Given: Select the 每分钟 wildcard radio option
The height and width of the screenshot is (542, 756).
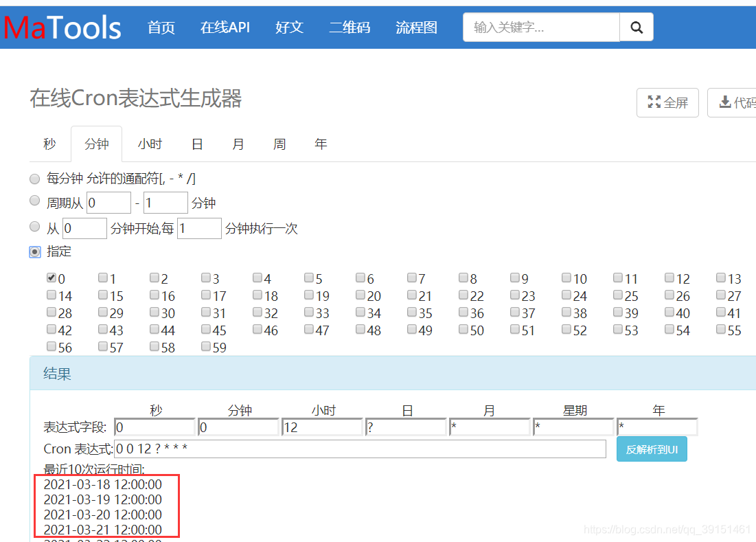Looking at the screenshot, I should pos(35,179).
